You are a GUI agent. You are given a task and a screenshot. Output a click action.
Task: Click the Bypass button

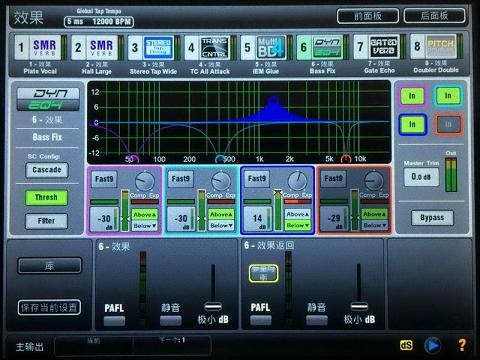[x=432, y=218]
